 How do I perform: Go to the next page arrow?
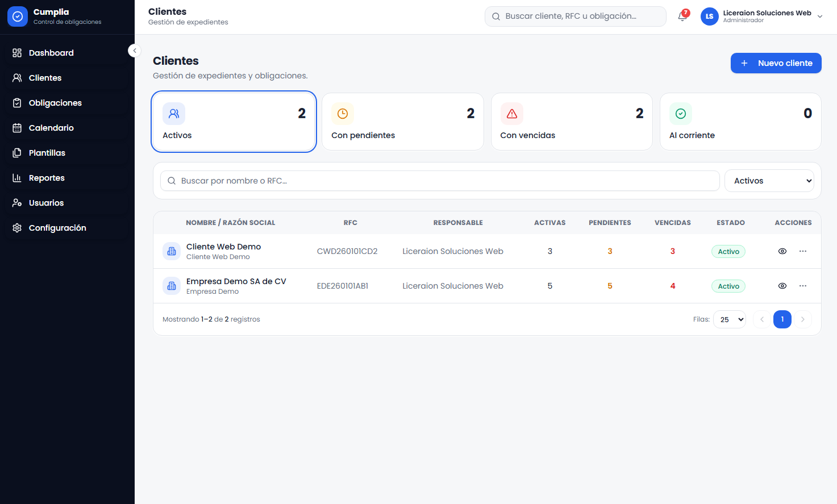[803, 319]
